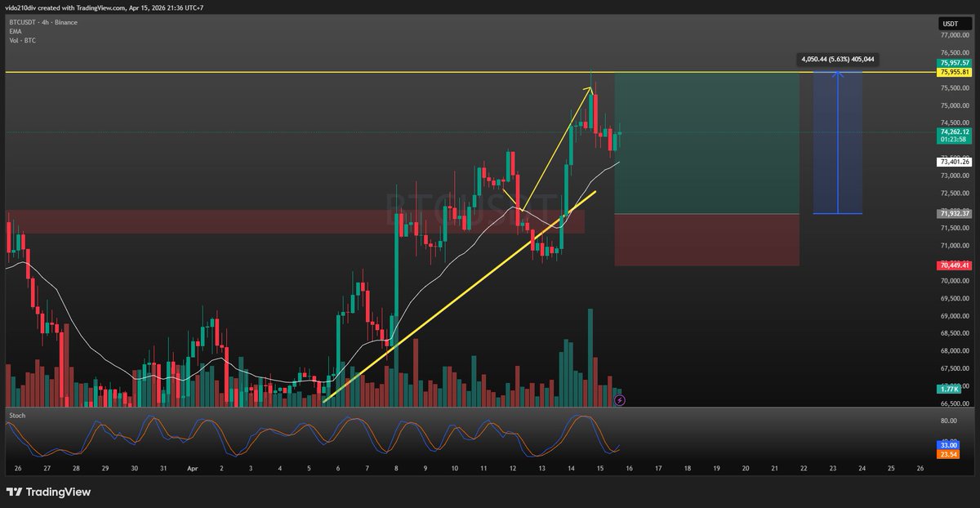Click the current price label 74,262.12
This screenshot has height=508, width=980.
click(x=955, y=131)
